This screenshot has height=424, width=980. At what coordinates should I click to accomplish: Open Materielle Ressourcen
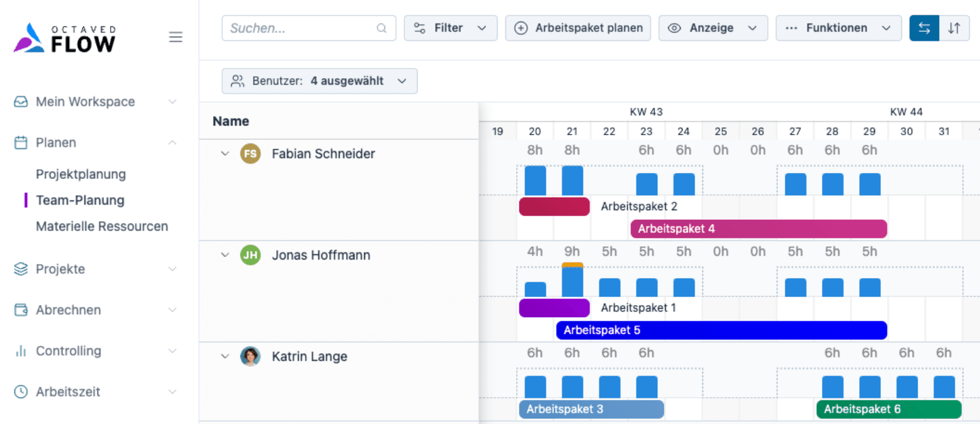[x=102, y=226]
